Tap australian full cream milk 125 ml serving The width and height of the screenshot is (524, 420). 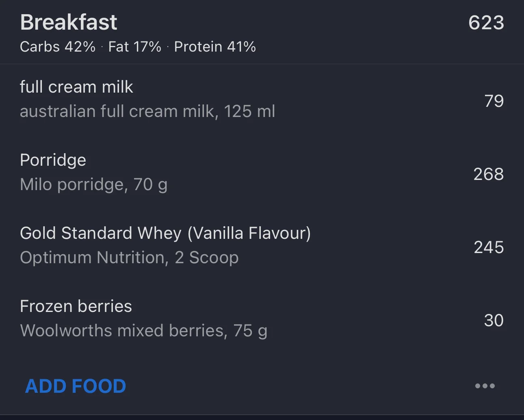pos(147,111)
